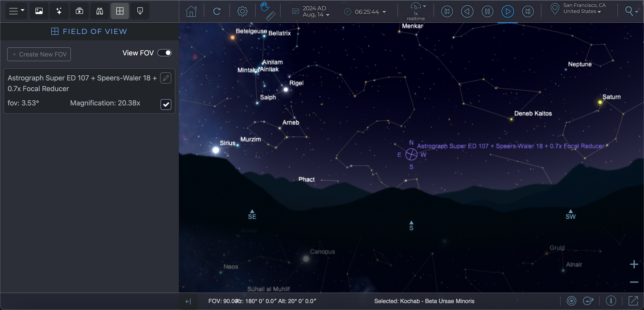The width and height of the screenshot is (644, 310).
Task: Click the Sirius star label
Action: (227, 143)
